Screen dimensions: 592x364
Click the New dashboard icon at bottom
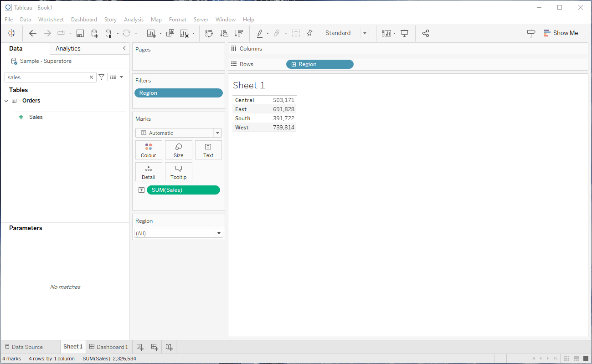point(154,347)
